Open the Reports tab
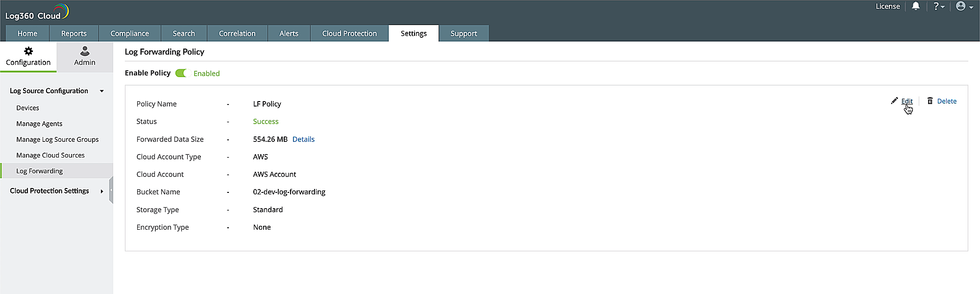 73,33
